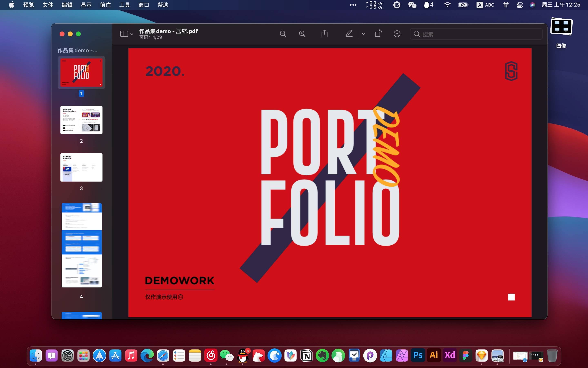
Task: Switch the ABC input source
Action: point(486,5)
